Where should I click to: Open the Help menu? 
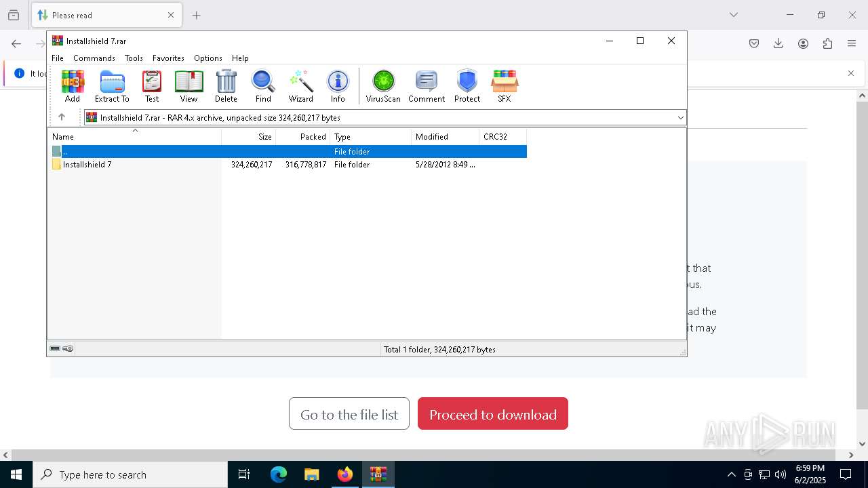click(x=240, y=58)
